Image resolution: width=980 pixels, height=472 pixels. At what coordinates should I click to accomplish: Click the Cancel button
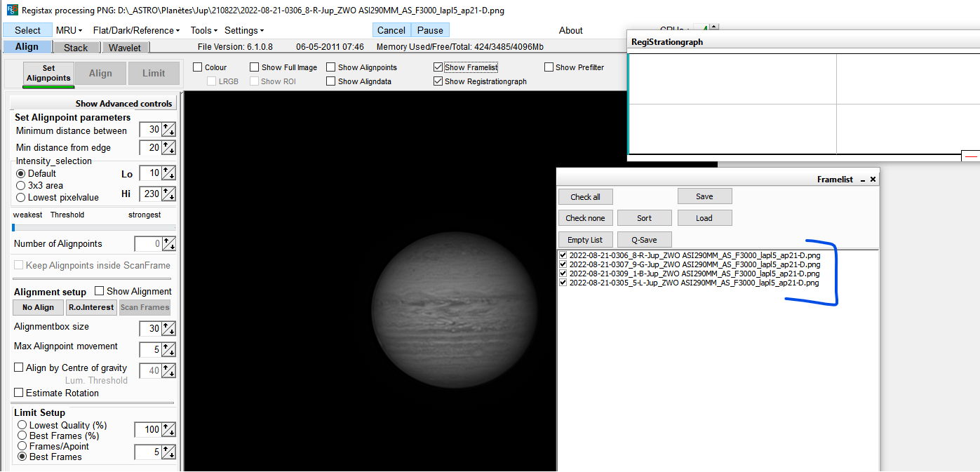click(x=391, y=30)
